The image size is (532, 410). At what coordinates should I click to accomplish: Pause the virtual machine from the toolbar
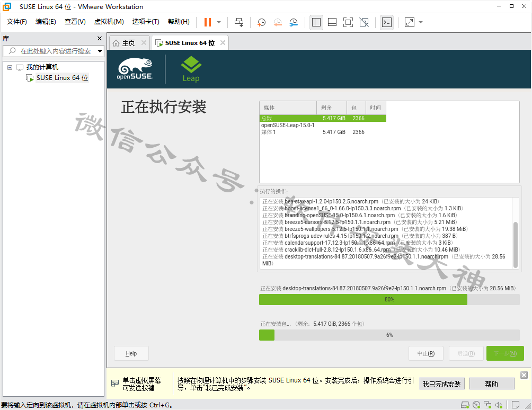click(x=208, y=22)
